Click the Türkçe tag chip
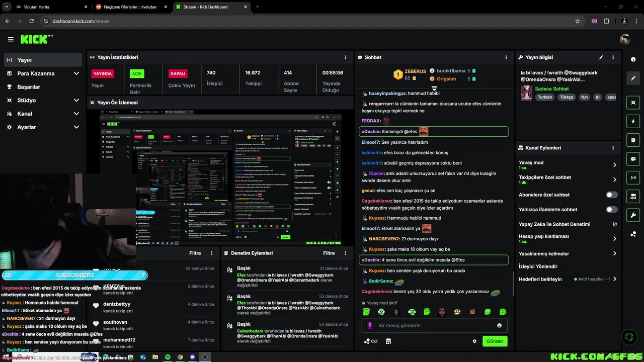The image size is (644, 362). tap(567, 97)
